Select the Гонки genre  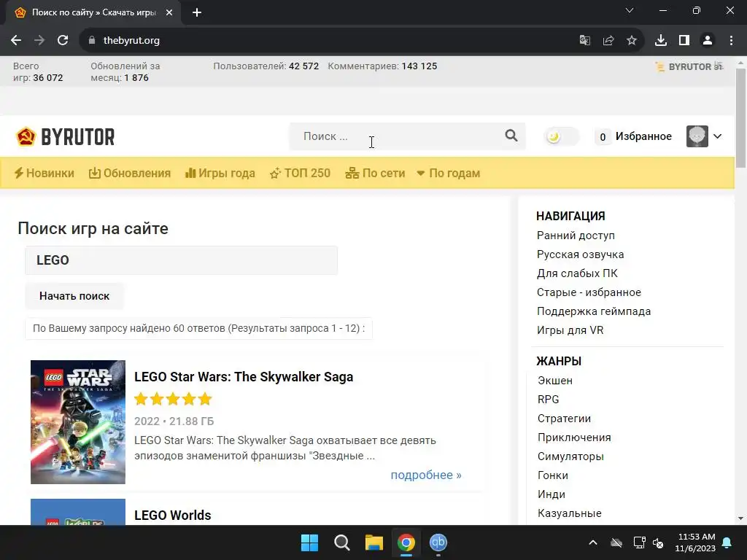click(x=553, y=475)
